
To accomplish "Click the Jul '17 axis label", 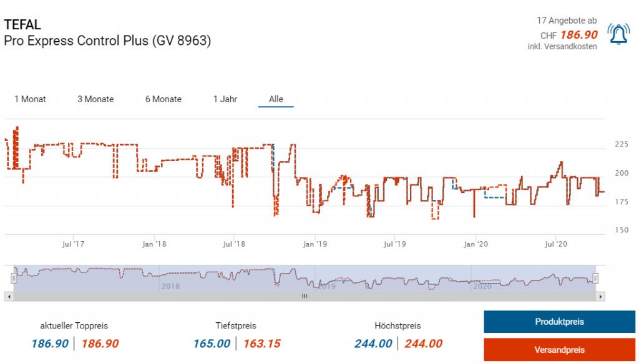I will pos(74,244).
